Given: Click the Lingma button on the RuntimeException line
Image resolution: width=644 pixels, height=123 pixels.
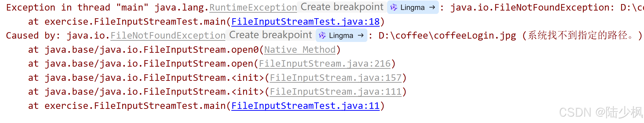Looking at the screenshot, I should [413, 7].
